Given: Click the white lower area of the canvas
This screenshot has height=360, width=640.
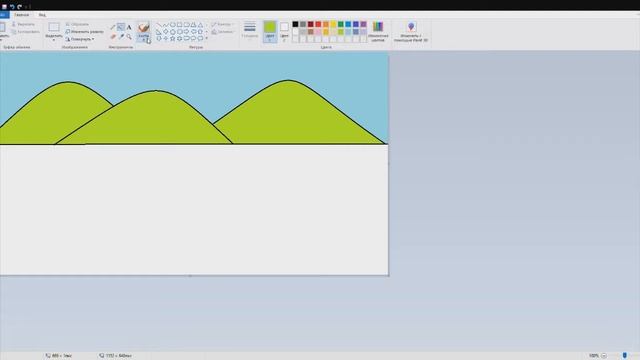Looking at the screenshot, I should [x=194, y=210].
